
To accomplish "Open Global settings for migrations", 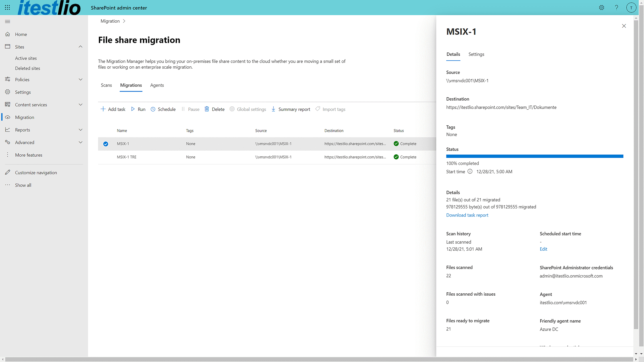I will coord(248,109).
